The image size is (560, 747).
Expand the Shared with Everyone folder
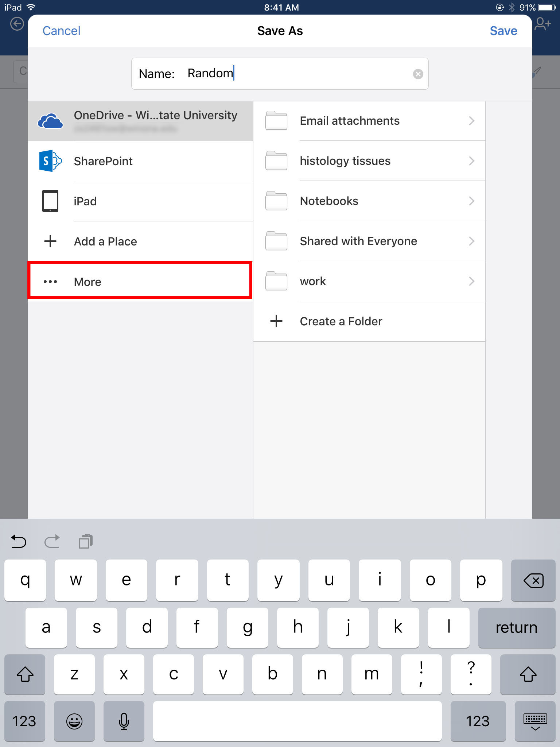pyautogui.click(x=471, y=241)
